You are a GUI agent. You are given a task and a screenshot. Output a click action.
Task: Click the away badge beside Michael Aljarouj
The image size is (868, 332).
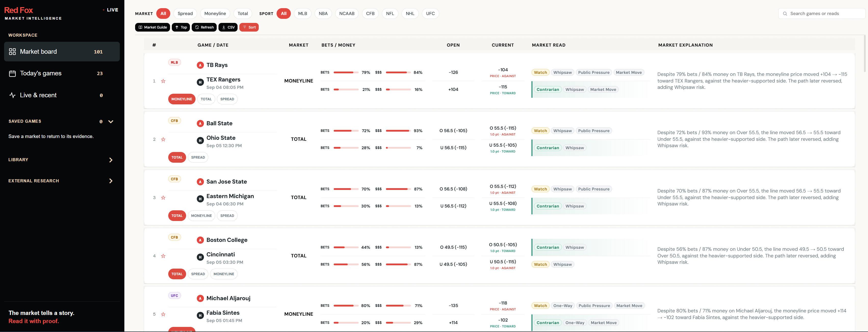pyautogui.click(x=200, y=298)
